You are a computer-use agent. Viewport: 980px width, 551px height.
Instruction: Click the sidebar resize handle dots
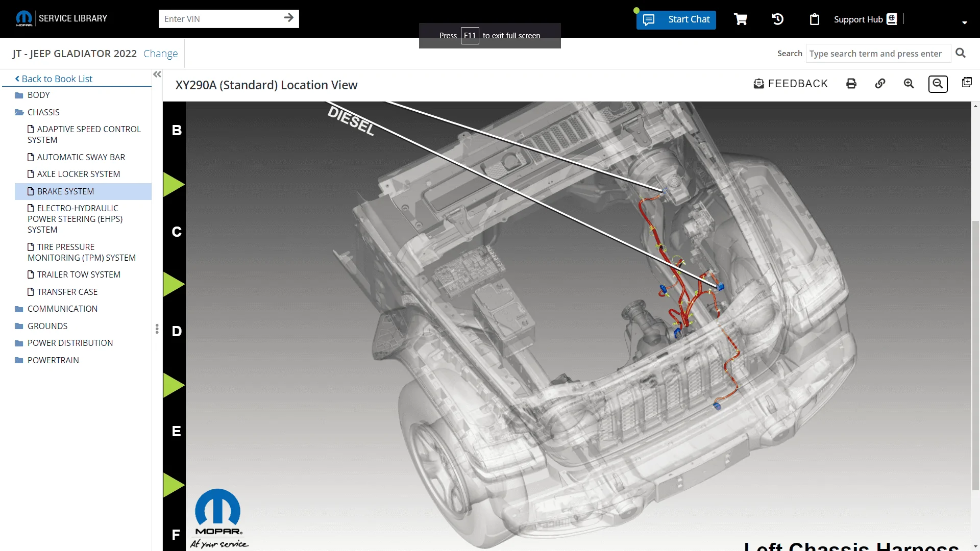157,329
